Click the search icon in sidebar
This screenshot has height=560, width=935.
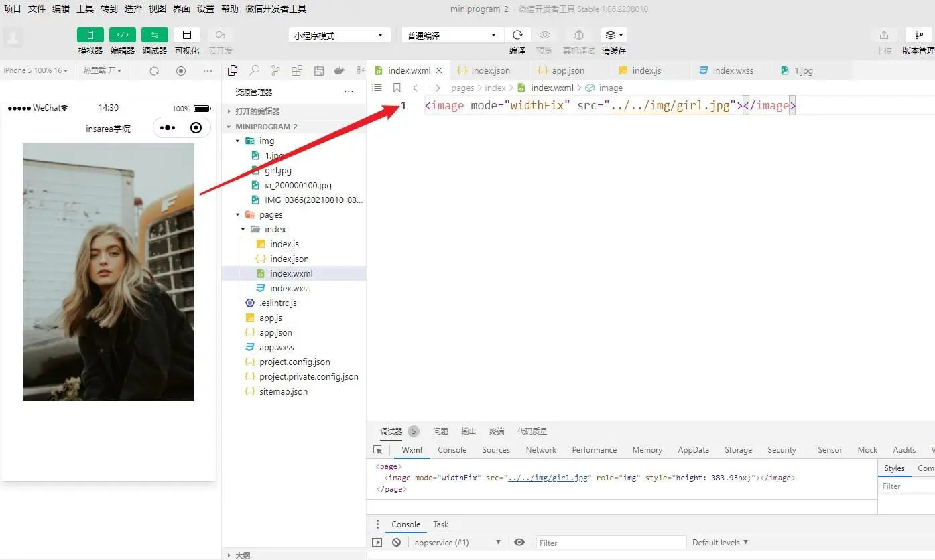pos(254,70)
